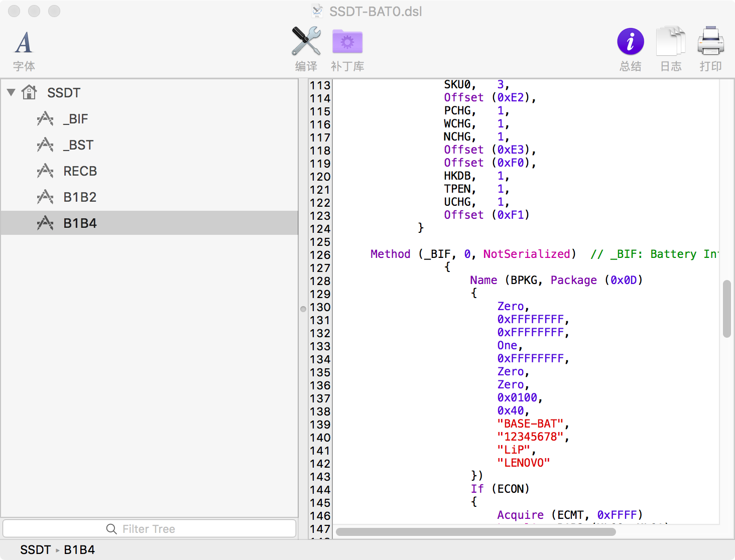
Task: Click SSDT in the bottom breadcrumb path
Action: tap(35, 550)
